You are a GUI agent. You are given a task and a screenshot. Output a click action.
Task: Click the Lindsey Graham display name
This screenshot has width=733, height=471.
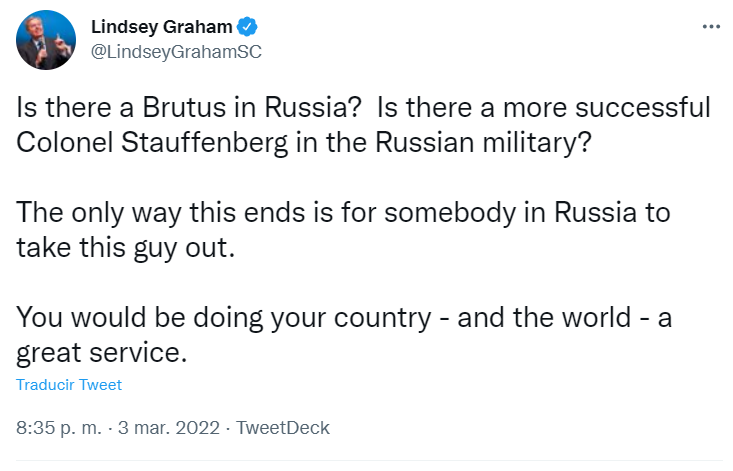pos(160,26)
